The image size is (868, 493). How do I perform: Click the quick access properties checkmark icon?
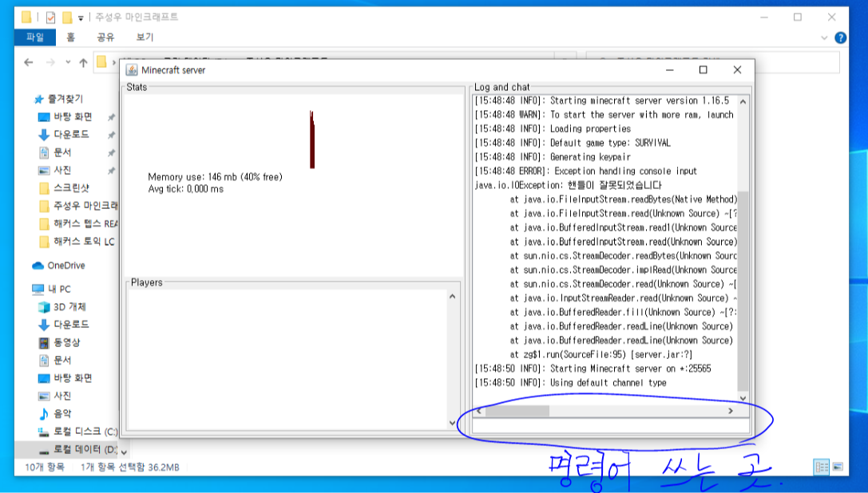click(x=50, y=18)
